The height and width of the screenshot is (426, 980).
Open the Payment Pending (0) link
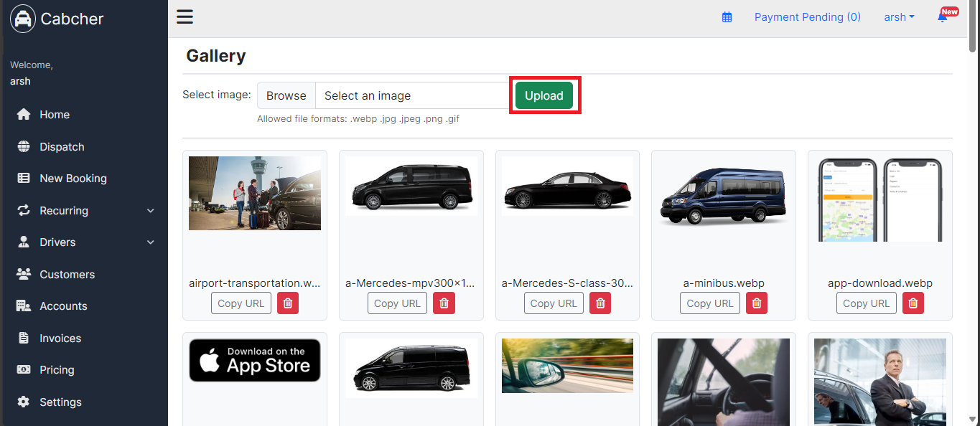tap(808, 17)
